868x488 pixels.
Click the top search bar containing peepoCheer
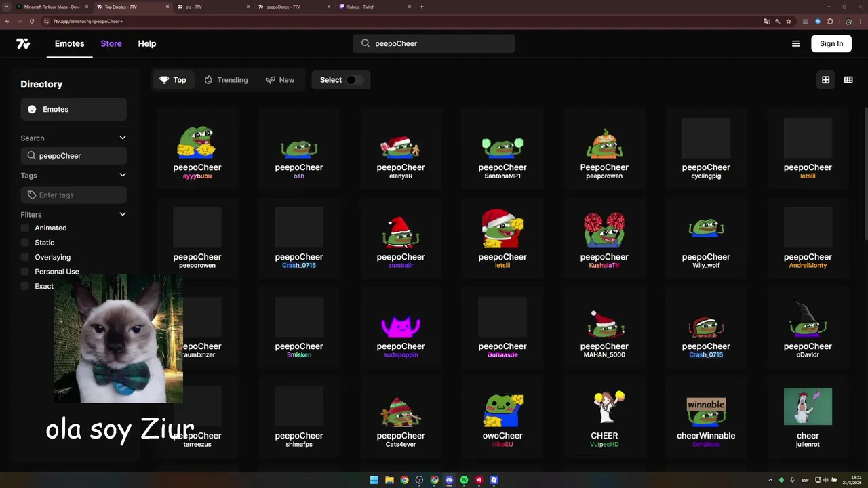[x=434, y=43]
